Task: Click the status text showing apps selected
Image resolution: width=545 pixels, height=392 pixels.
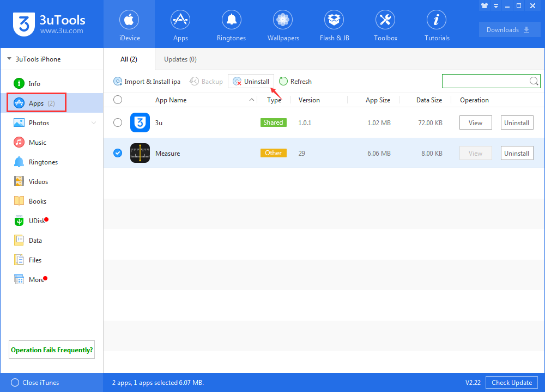Action: tap(158, 383)
